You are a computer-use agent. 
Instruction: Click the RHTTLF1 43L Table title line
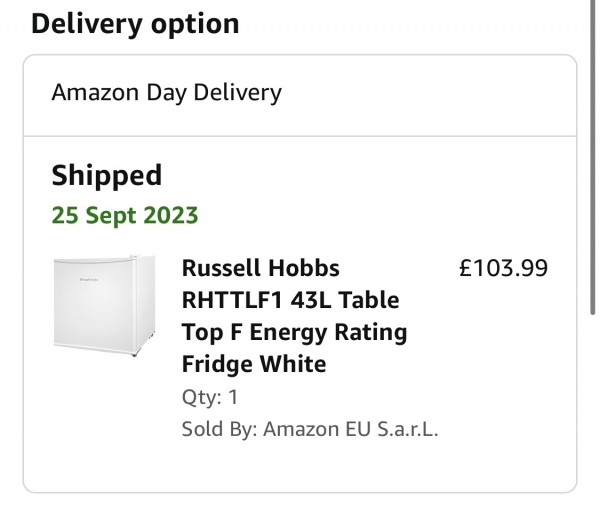point(290,300)
